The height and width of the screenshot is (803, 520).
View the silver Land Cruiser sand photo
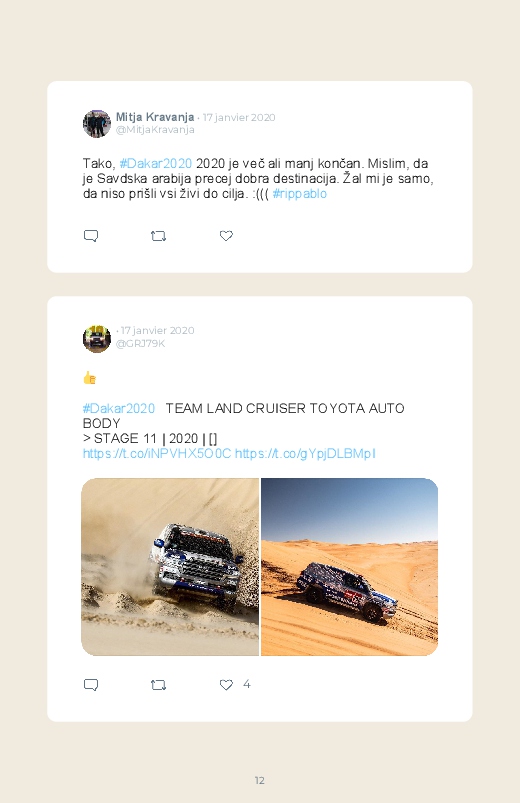170,567
